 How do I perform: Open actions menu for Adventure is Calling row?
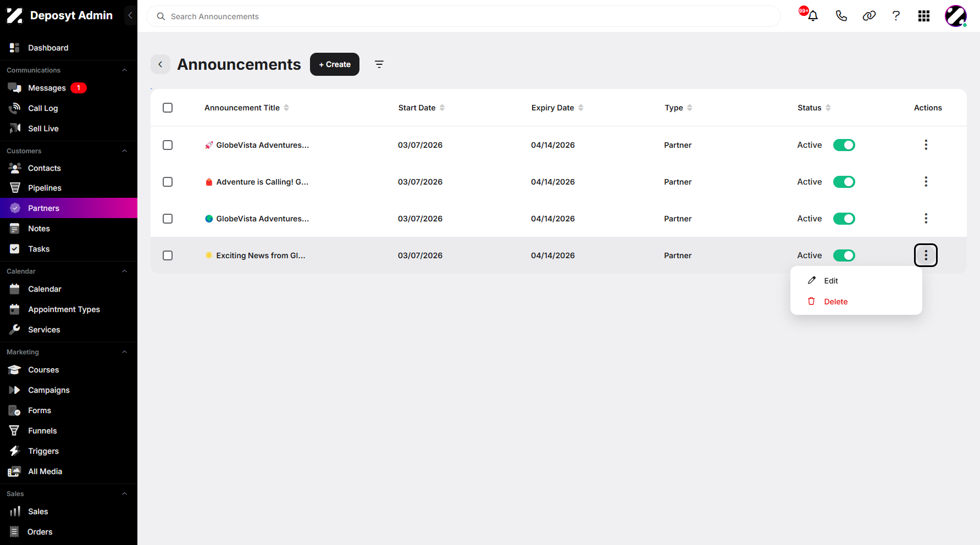(926, 182)
